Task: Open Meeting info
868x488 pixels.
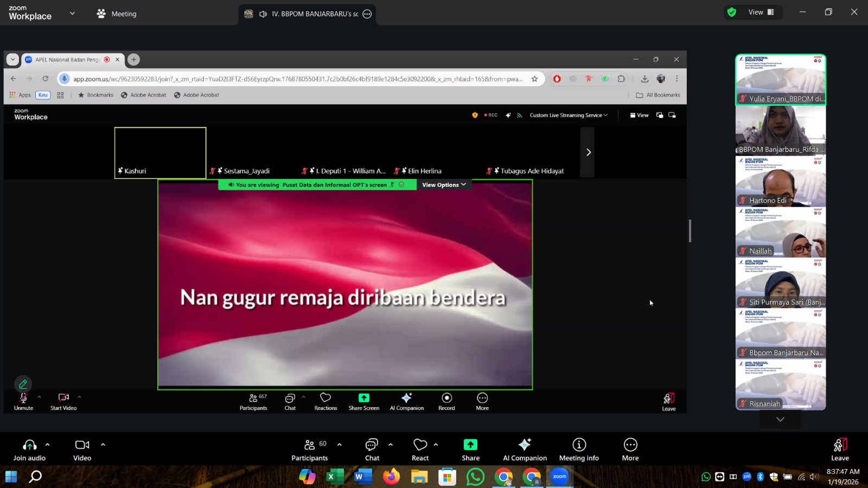Action: [579, 450]
